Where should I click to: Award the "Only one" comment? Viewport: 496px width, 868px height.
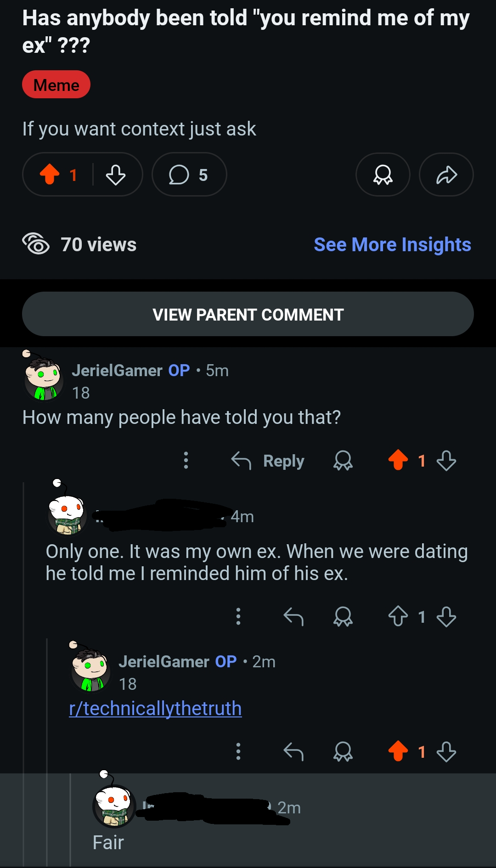tap(343, 616)
